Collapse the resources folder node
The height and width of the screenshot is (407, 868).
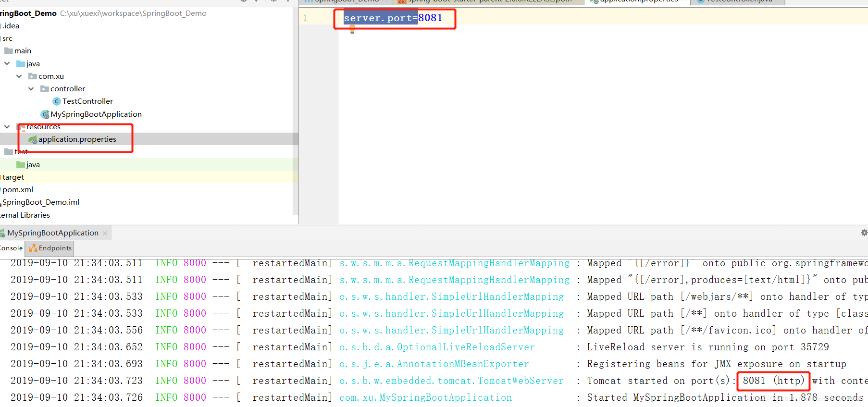(x=7, y=127)
